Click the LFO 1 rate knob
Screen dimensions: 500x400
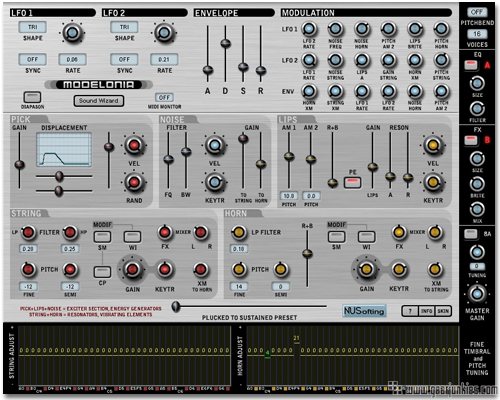(x=72, y=33)
